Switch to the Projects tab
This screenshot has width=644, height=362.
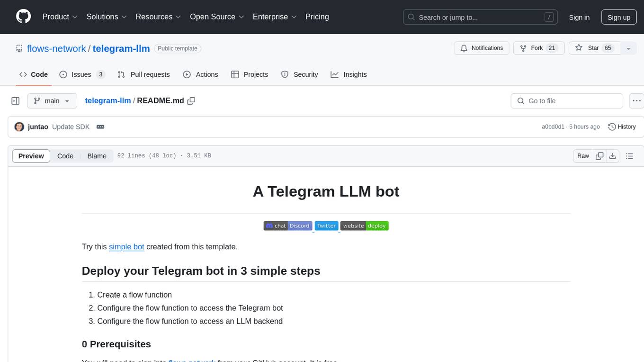[x=250, y=74]
